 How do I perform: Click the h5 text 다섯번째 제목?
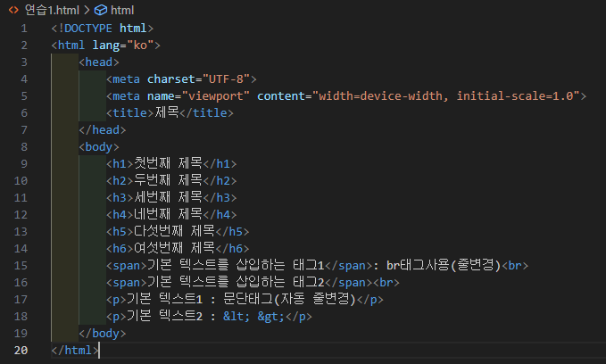174,231
